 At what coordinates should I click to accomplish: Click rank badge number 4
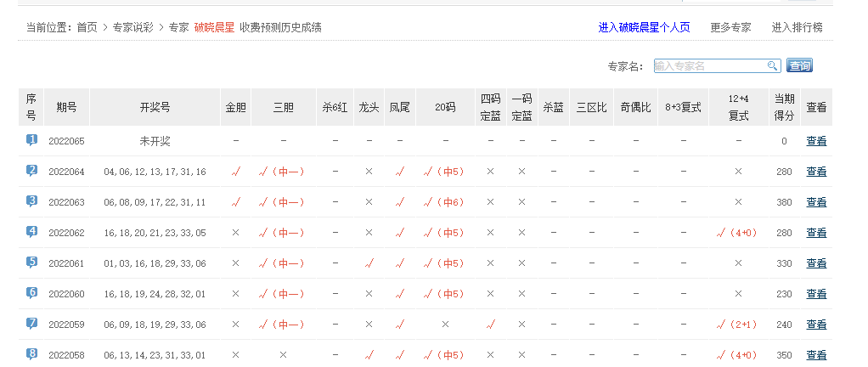coord(31,232)
